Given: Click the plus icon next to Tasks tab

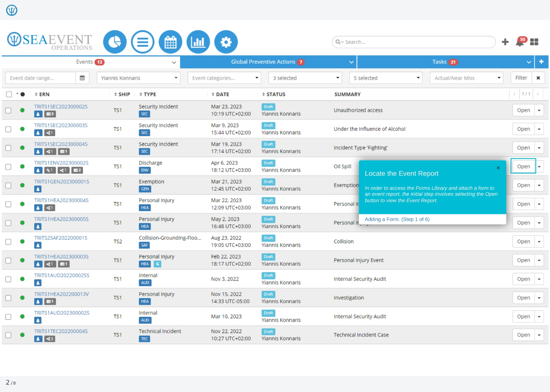Looking at the screenshot, I should (x=541, y=62).
